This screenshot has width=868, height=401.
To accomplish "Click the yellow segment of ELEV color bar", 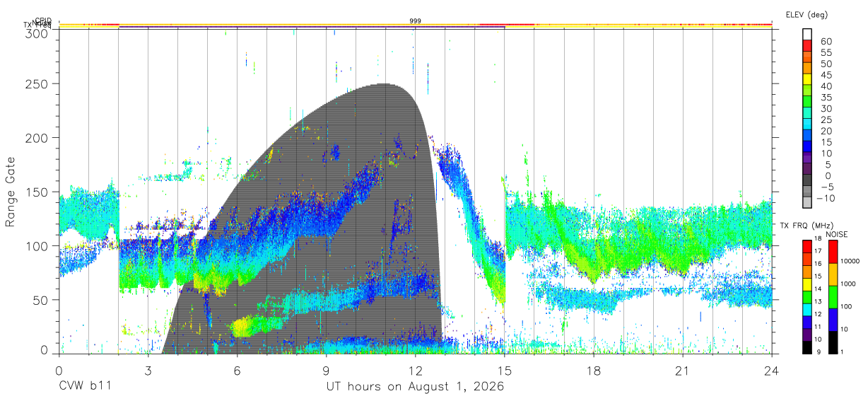I will [807, 81].
